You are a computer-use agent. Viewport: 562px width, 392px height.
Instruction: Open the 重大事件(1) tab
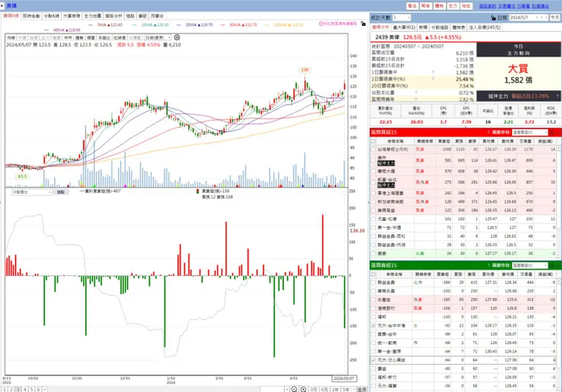click(404, 27)
